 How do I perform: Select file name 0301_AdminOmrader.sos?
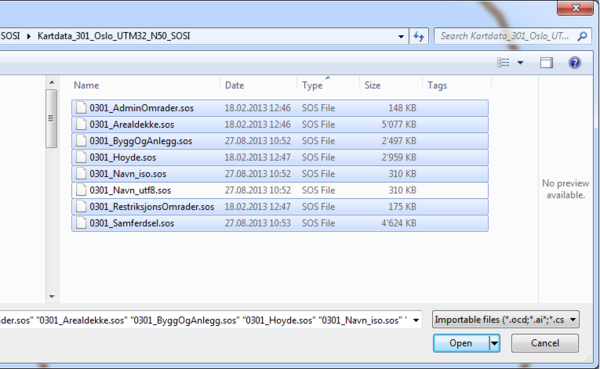coord(142,108)
